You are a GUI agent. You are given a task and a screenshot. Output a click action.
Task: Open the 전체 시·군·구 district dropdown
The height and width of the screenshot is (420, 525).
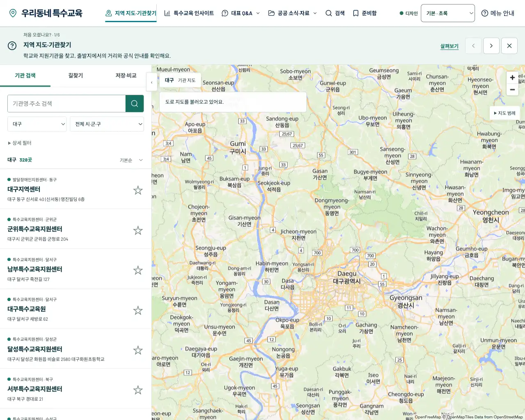(x=107, y=124)
